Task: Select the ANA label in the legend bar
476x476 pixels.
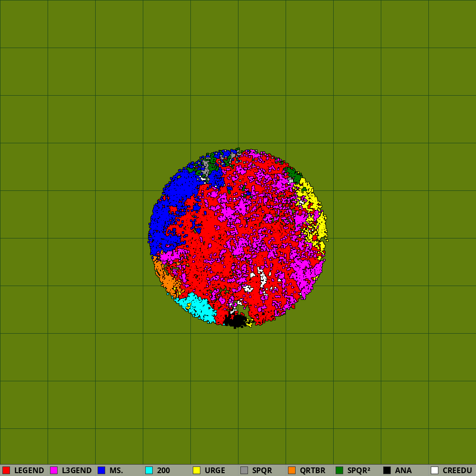Action: point(403,471)
